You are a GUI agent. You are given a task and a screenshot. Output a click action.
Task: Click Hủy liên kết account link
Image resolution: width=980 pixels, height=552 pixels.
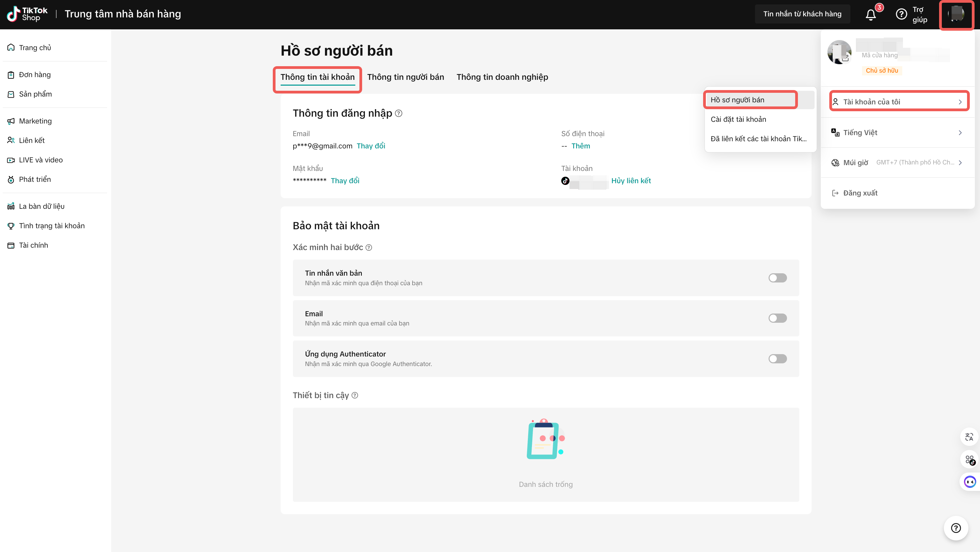631,180
